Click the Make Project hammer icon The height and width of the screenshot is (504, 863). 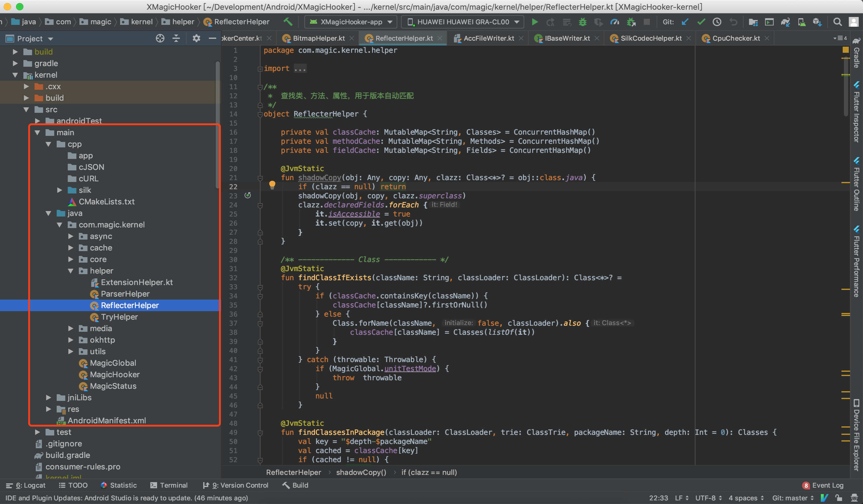(x=288, y=22)
